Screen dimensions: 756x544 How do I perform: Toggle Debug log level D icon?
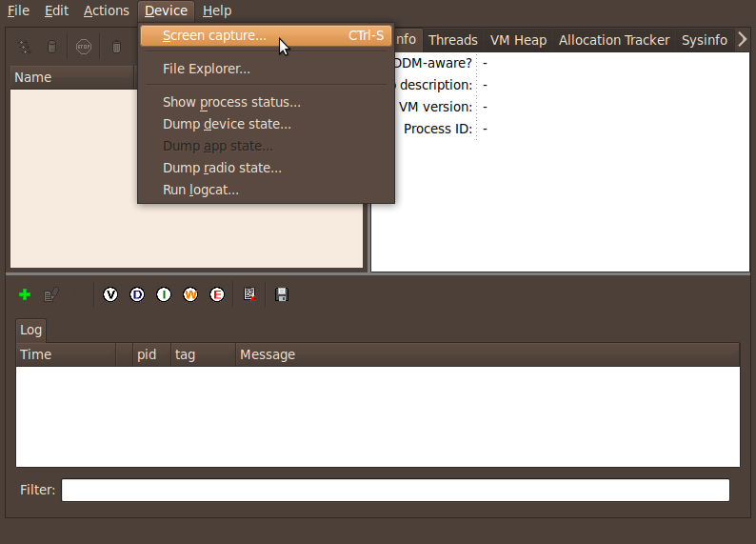point(137,294)
